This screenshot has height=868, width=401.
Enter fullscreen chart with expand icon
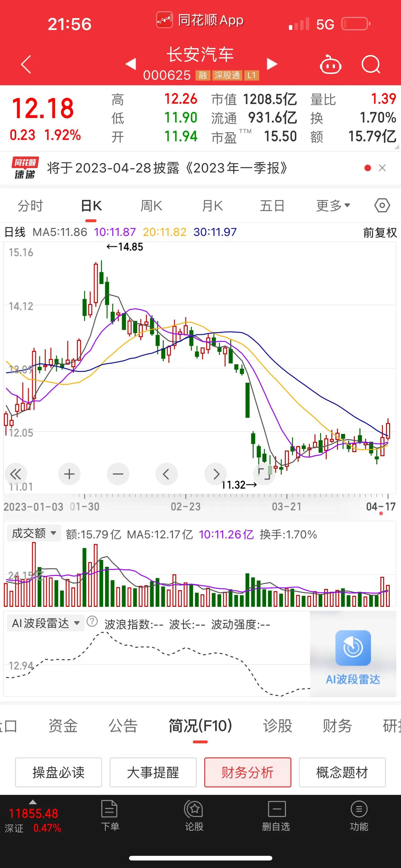[x=264, y=474]
